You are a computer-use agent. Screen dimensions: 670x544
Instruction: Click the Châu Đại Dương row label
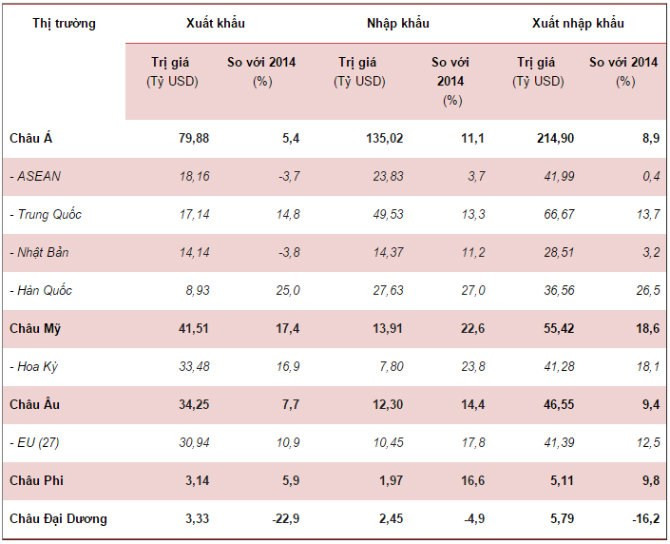click(58, 518)
